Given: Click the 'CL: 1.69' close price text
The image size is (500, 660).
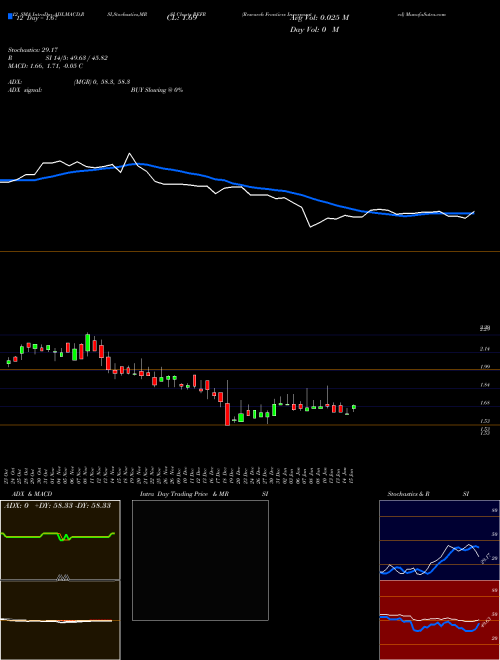Looking at the screenshot, I should click(182, 18).
